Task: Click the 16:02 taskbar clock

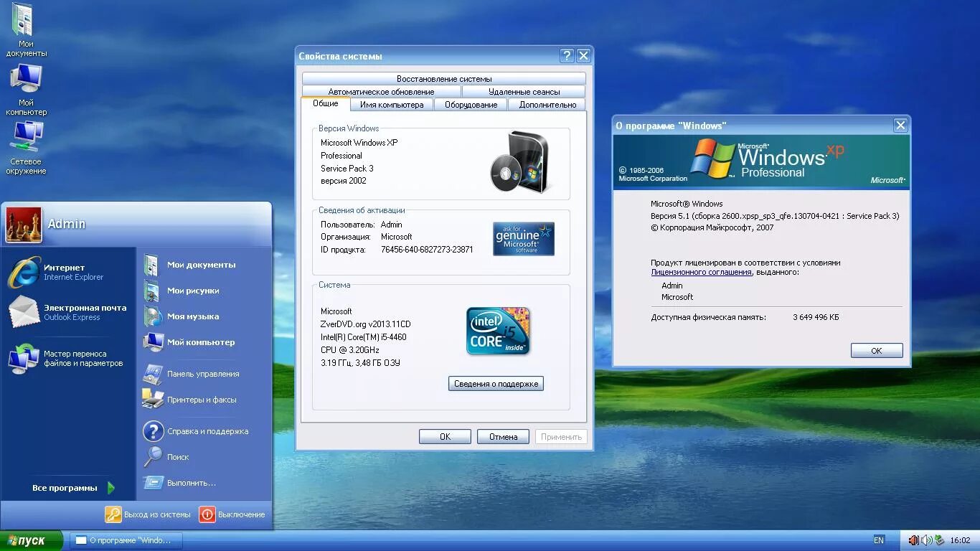Action: coord(960,540)
